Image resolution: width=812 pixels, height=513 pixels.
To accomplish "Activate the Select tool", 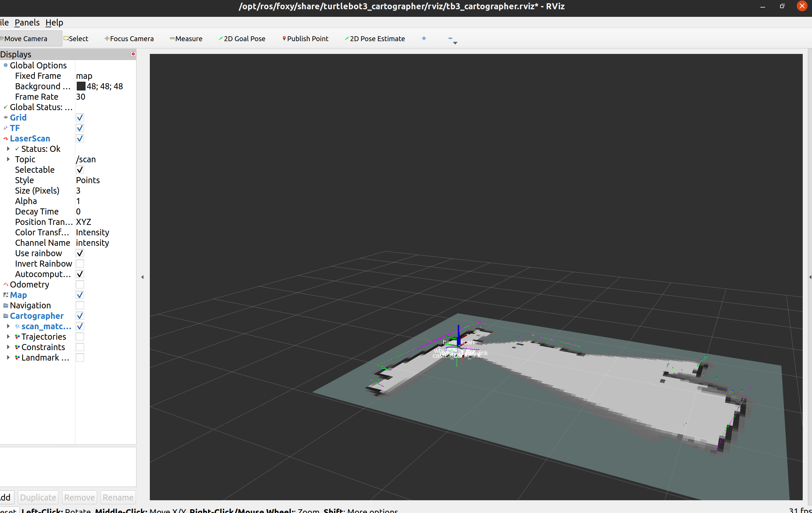I will point(76,39).
